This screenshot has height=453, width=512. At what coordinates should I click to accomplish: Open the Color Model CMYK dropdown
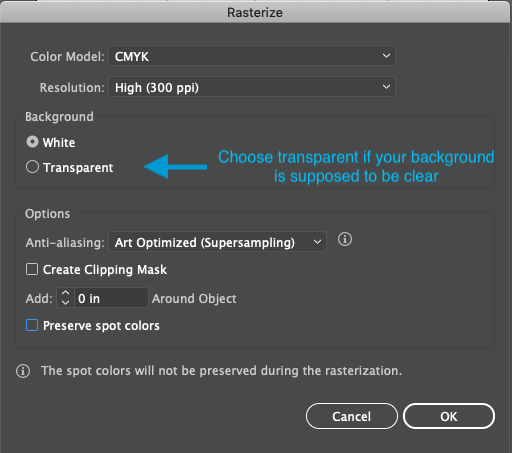(252, 56)
